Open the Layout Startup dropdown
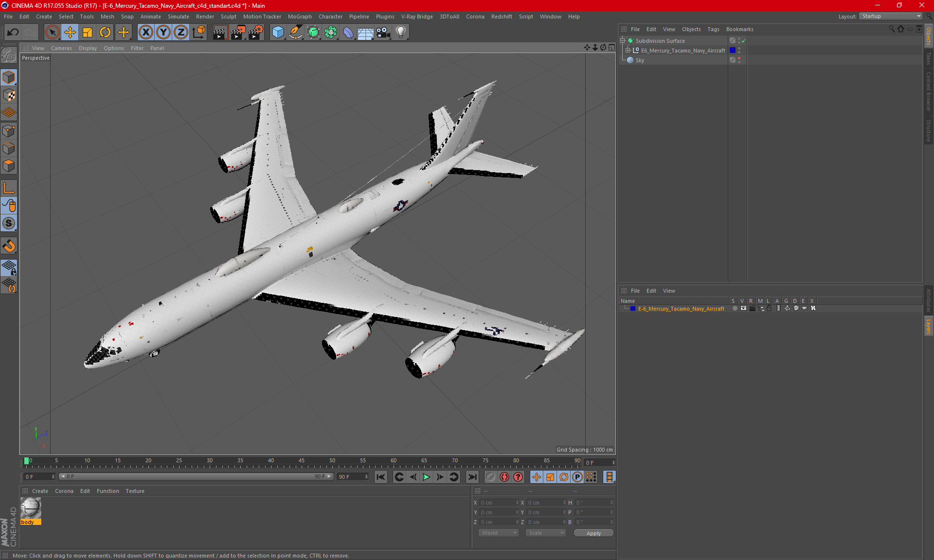The height and width of the screenshot is (560, 934). click(891, 16)
